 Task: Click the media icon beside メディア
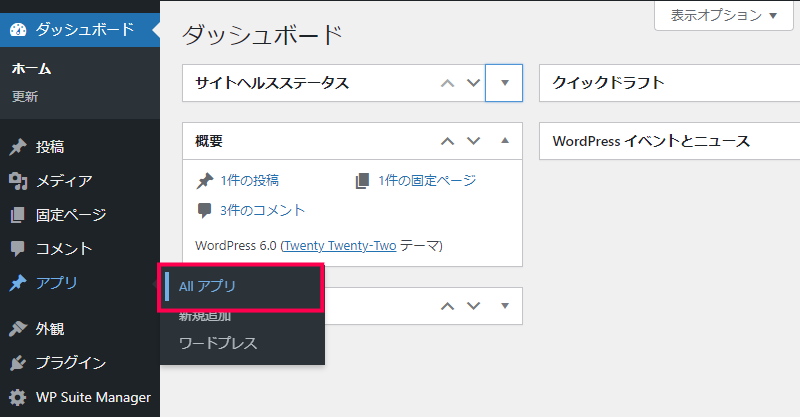pos(18,181)
